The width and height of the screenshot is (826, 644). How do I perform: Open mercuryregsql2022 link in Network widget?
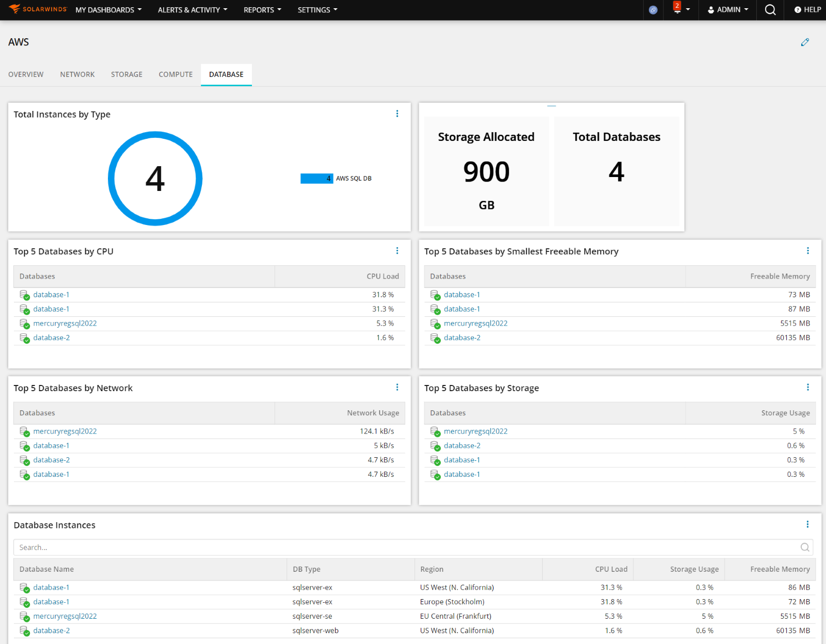(x=65, y=431)
